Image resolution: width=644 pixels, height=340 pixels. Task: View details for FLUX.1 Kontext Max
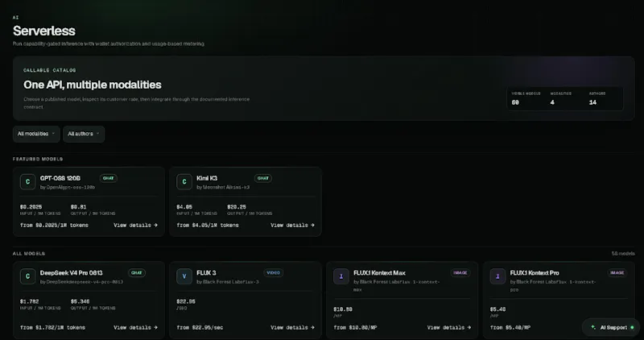449,328
